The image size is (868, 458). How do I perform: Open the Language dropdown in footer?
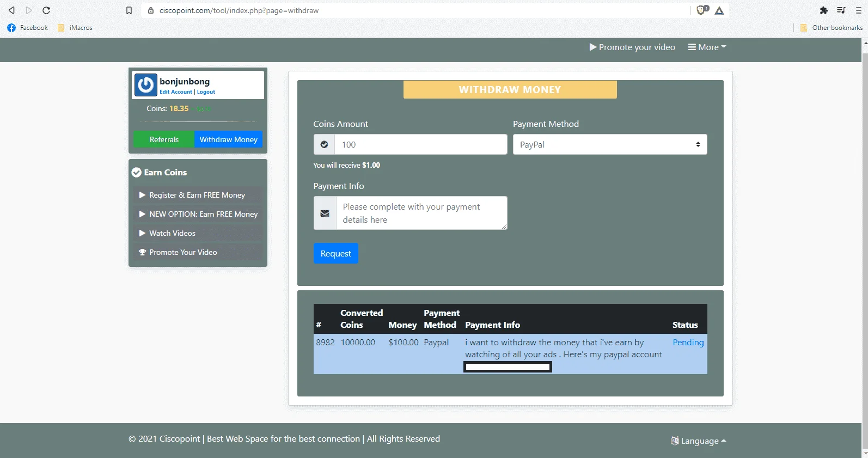[x=699, y=441]
